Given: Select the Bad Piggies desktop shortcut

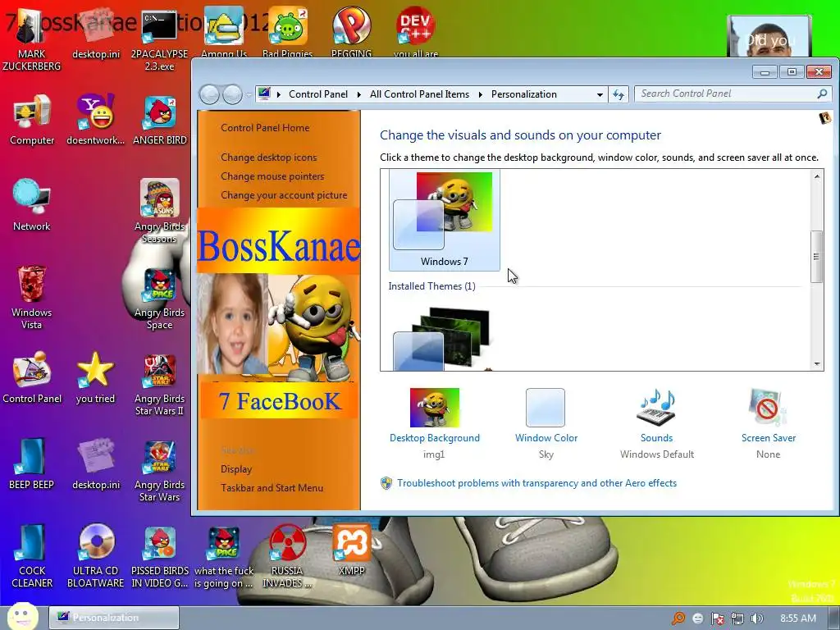Looking at the screenshot, I should coord(287,32).
